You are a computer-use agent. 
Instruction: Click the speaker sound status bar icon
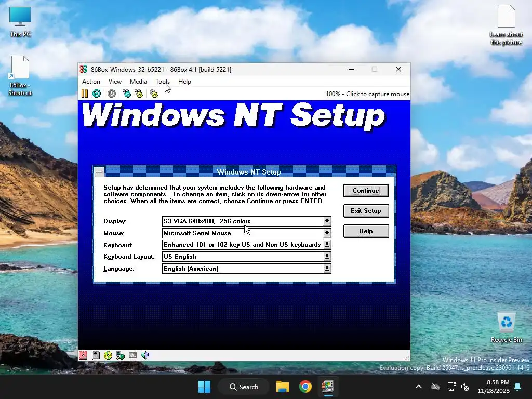coord(145,355)
